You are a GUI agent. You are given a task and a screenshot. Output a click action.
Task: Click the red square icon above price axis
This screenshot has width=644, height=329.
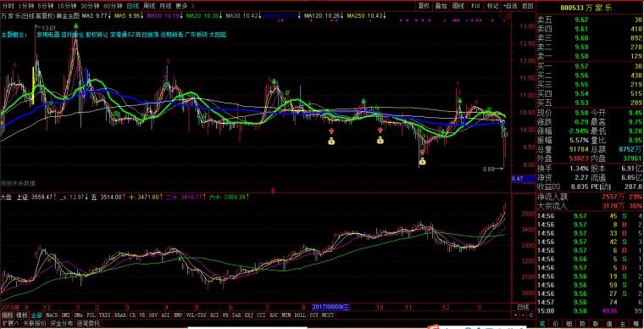[x=508, y=16]
